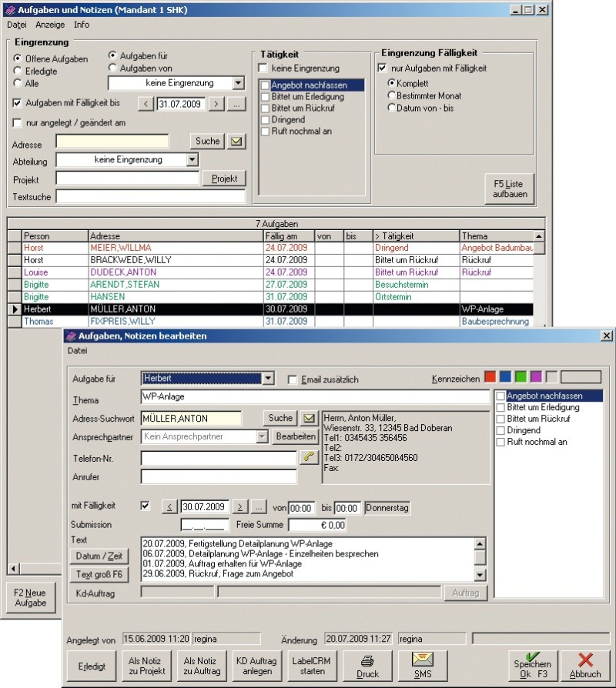
Task: Click envelope icon beside Adress-Suchwort Suche
Action: point(309,418)
